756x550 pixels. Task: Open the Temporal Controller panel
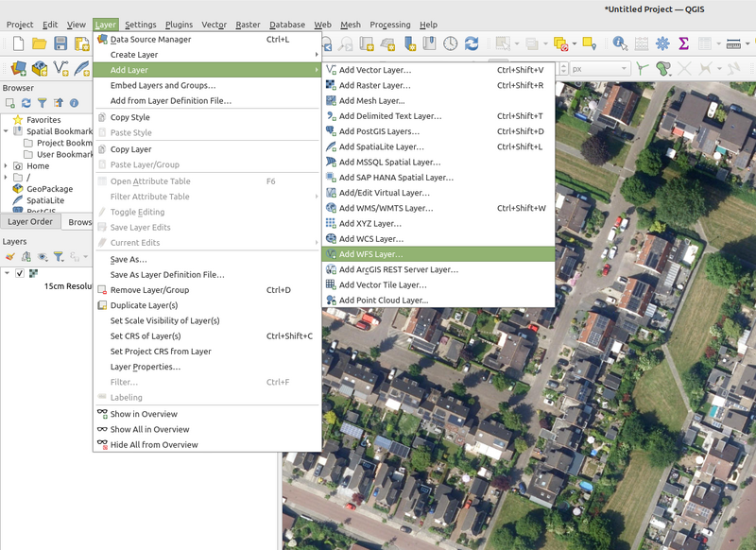pos(452,43)
